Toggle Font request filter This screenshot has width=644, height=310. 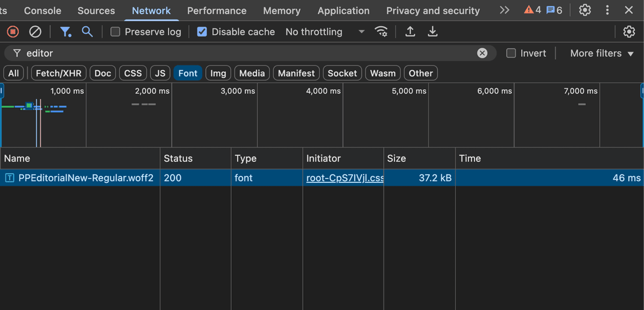(x=188, y=73)
